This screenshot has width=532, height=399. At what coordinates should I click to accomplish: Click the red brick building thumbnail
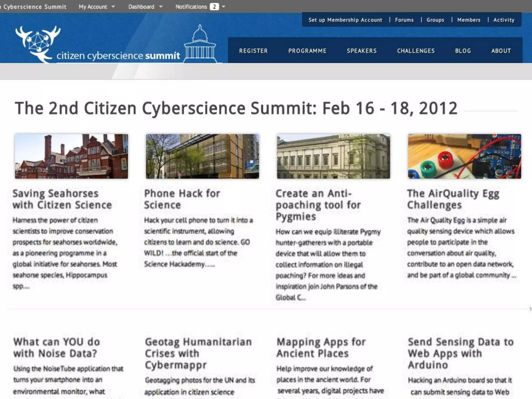71,156
